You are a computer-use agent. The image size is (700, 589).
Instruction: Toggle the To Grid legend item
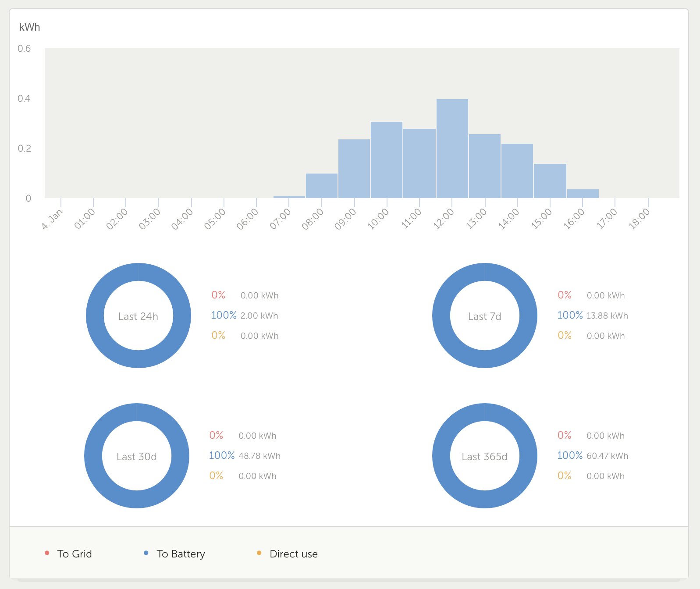pos(68,554)
